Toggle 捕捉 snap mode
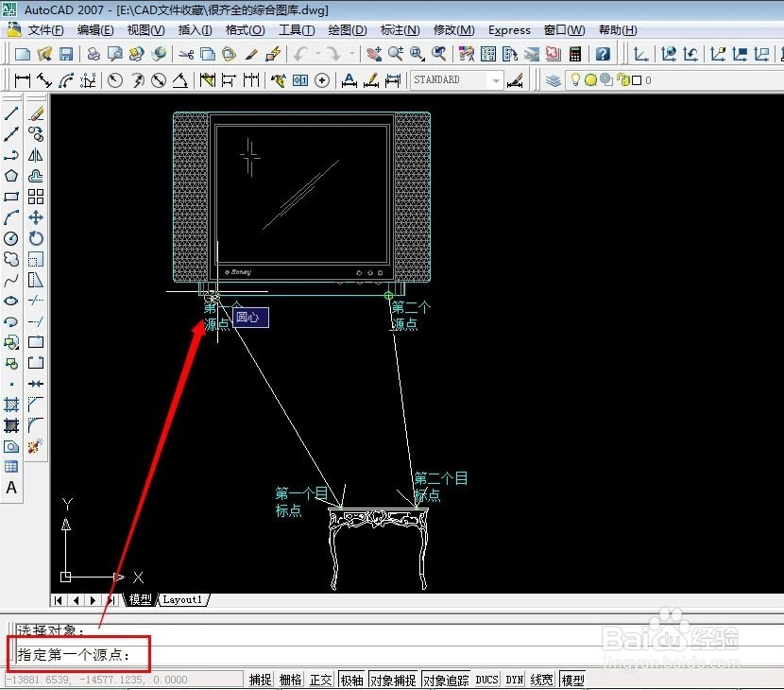Viewport: 784px width, 690px height. (261, 680)
